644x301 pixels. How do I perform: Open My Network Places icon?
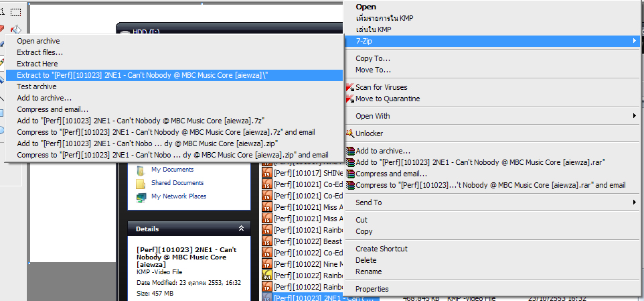tap(141, 197)
